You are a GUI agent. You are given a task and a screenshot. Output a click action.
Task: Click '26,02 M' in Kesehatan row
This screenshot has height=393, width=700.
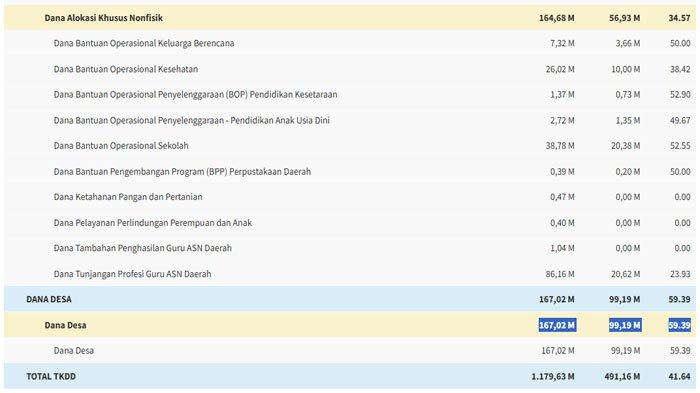(x=560, y=69)
